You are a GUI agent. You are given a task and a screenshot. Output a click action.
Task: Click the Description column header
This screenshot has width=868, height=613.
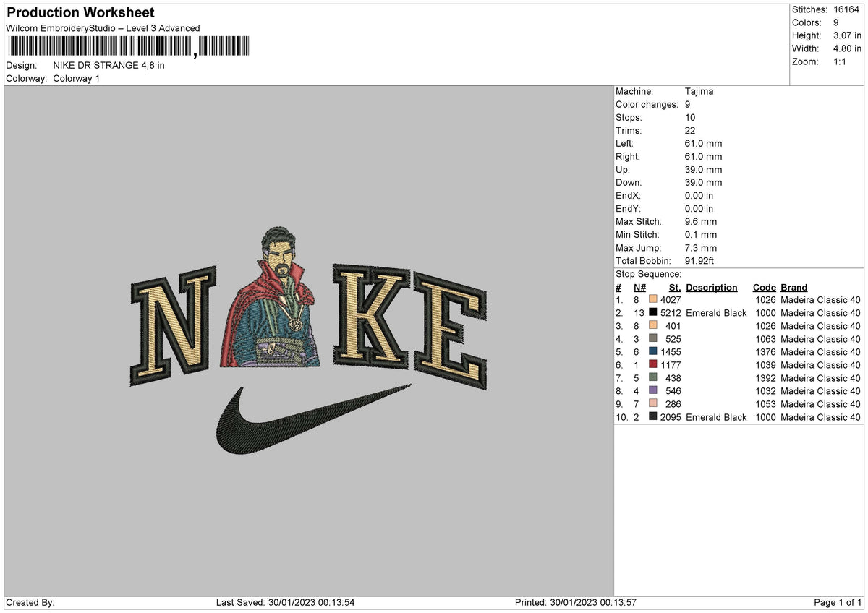712,287
